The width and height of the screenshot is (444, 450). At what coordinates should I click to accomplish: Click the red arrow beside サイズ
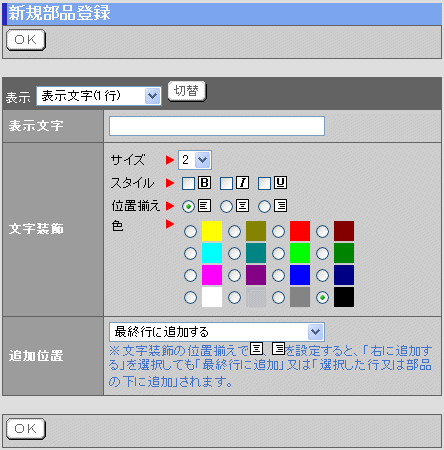point(170,160)
